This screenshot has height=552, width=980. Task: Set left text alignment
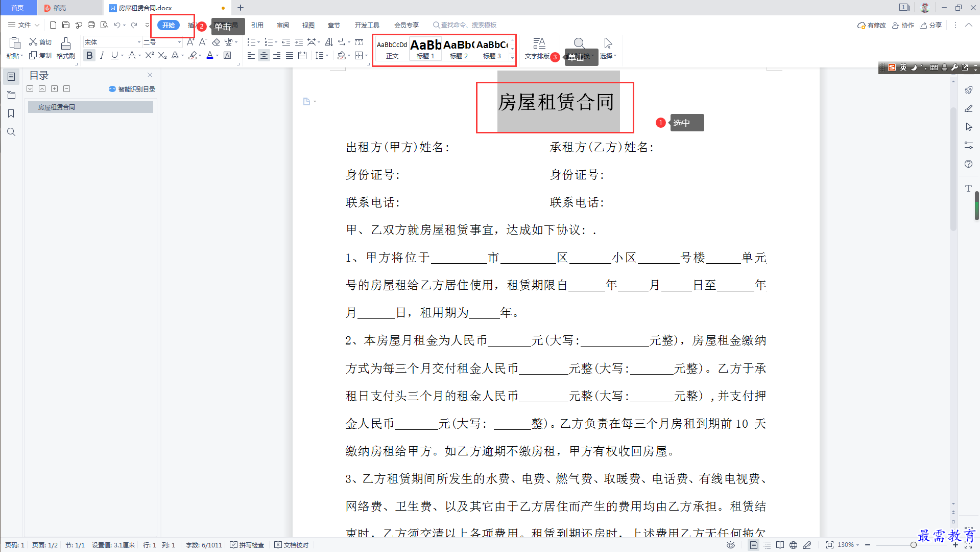pos(251,55)
